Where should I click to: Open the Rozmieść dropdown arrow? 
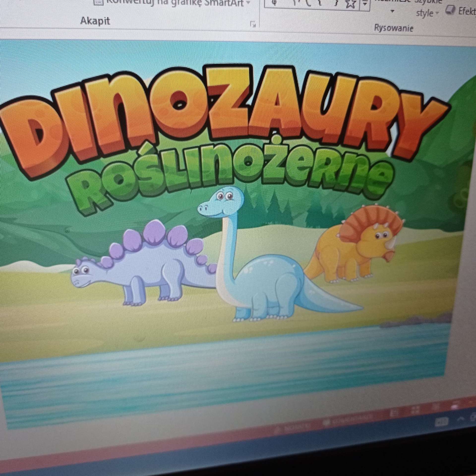tap(392, 11)
